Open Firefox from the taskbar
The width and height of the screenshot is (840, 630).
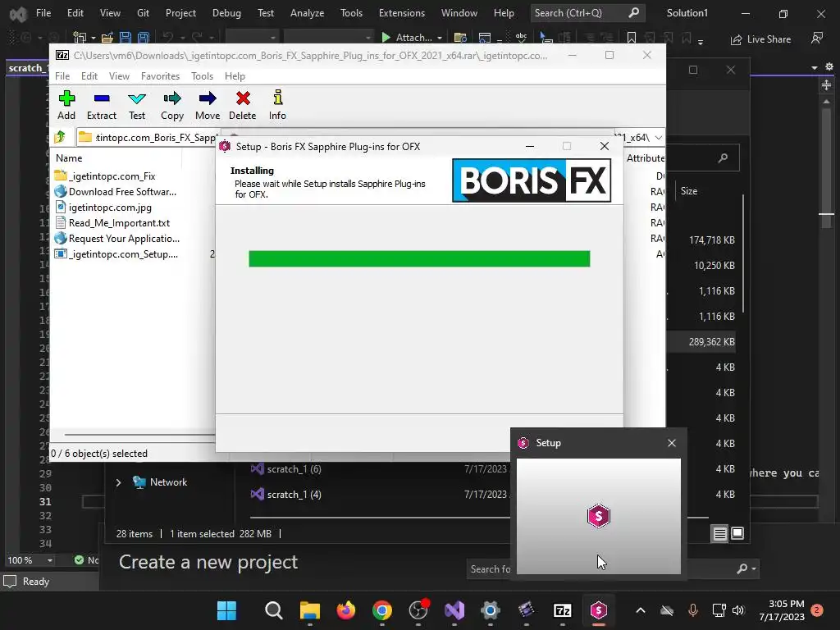(346, 610)
